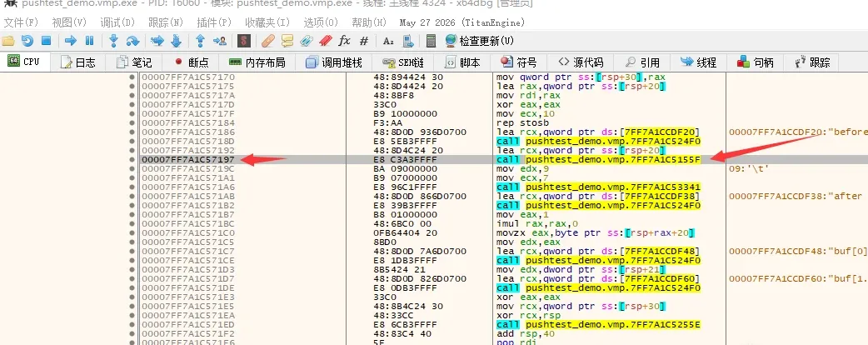The width and height of the screenshot is (868, 345).
Task: Switch to the 调用堆栈 call stack tab
Action: (334, 62)
